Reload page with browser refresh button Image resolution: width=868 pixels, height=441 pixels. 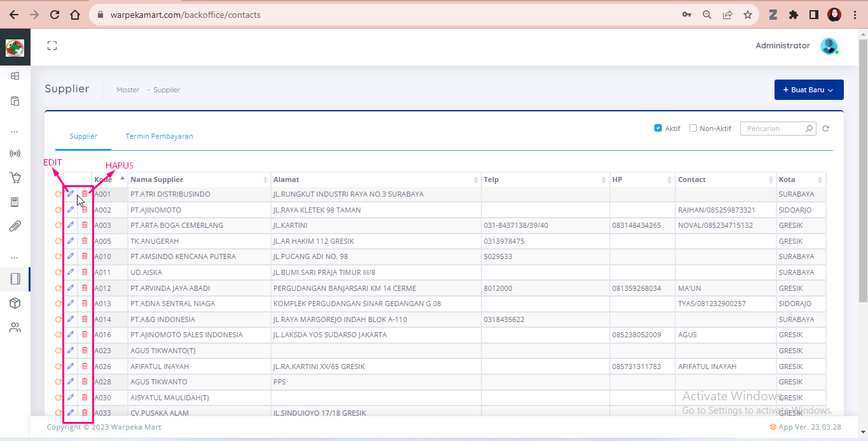tap(55, 15)
